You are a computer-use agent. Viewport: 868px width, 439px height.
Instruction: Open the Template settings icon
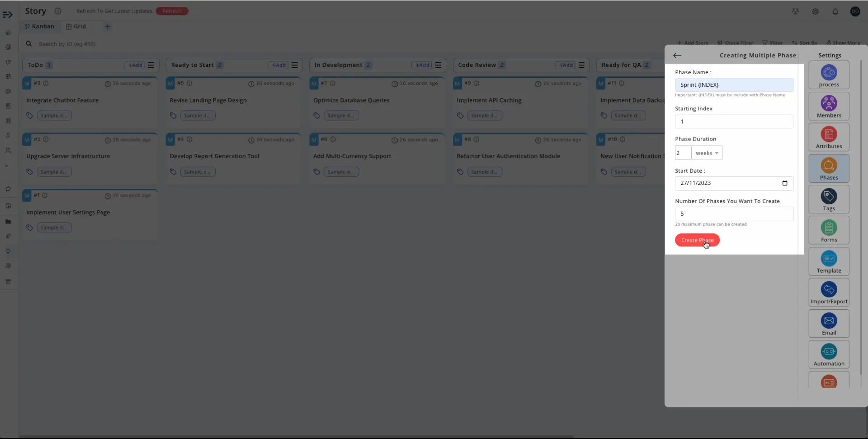[x=829, y=261]
